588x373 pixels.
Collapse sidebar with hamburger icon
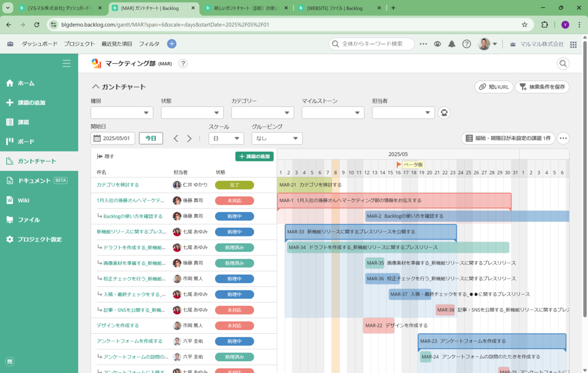[67, 63]
